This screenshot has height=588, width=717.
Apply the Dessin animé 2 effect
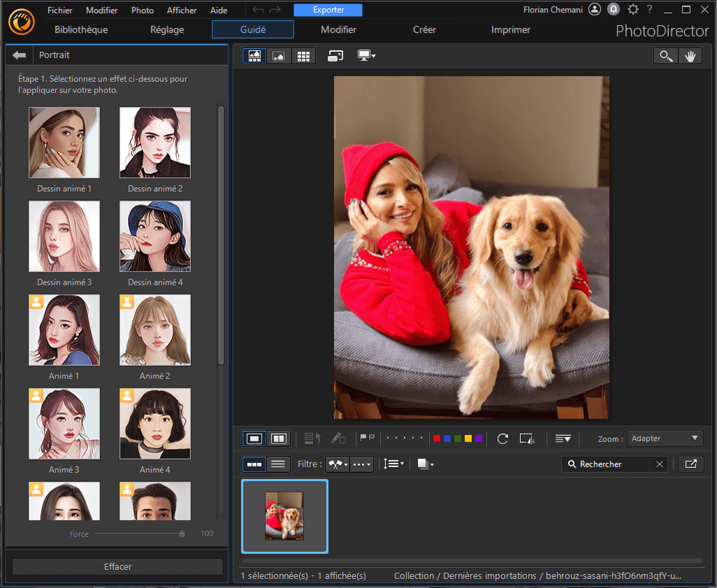point(155,142)
